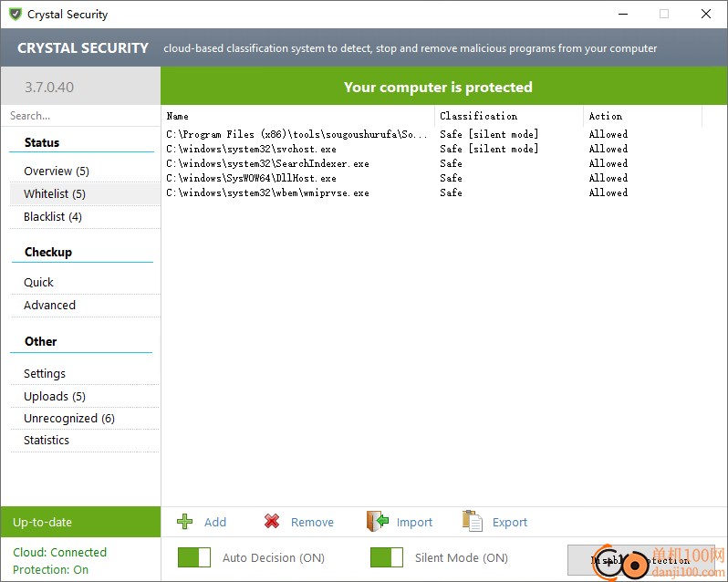Open Unrecognized (6) items
The width and height of the screenshot is (728, 582).
pyautogui.click(x=69, y=418)
